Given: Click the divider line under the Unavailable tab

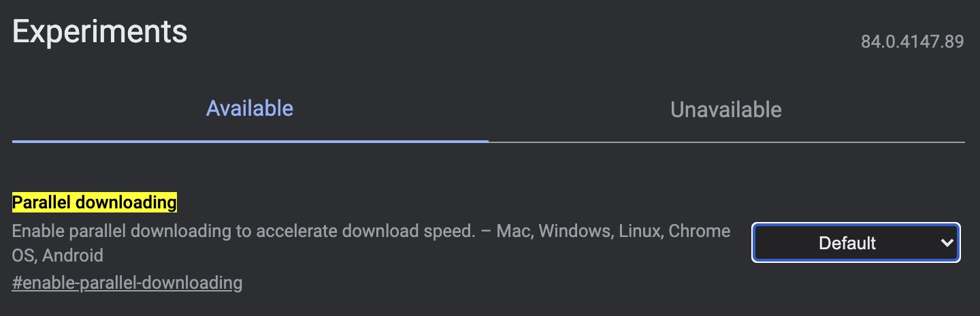Looking at the screenshot, I should 725,142.
